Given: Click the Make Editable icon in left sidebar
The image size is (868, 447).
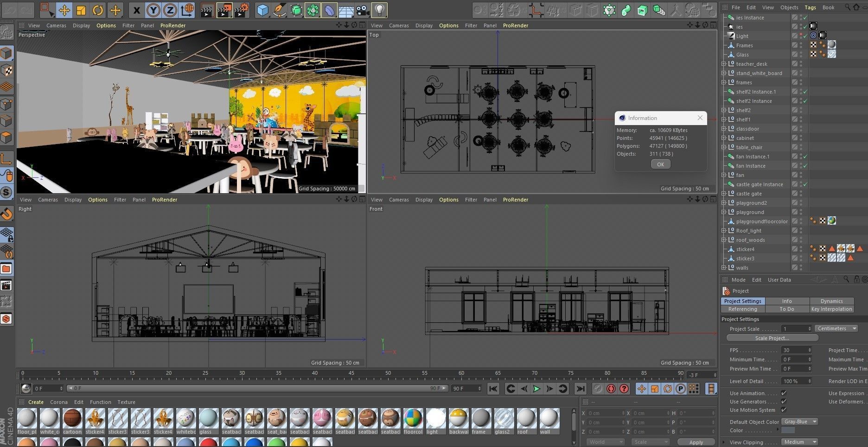Looking at the screenshot, I should coord(6,32).
